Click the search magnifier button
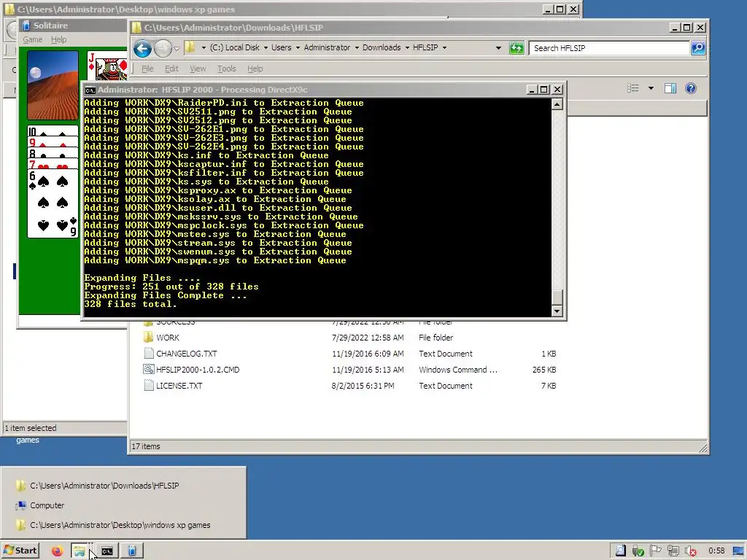The image size is (747, 560). (698, 47)
